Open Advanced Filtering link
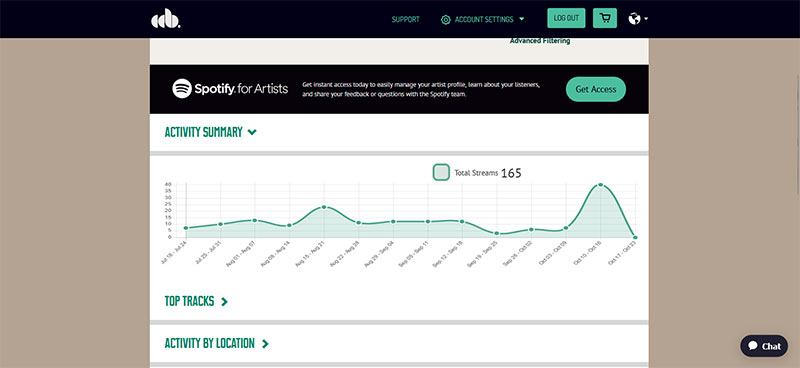 (540, 41)
